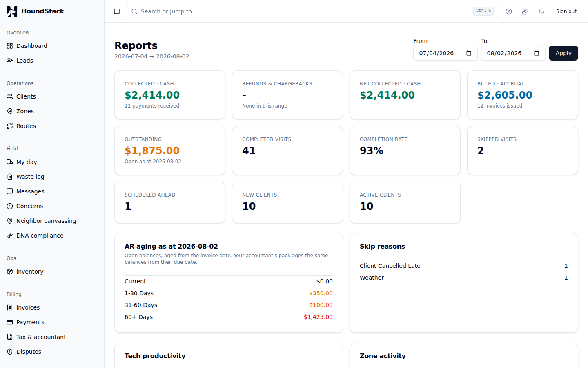Click the Messages chat bubble icon
Screen dimensions: 588x368
tap(10, 191)
